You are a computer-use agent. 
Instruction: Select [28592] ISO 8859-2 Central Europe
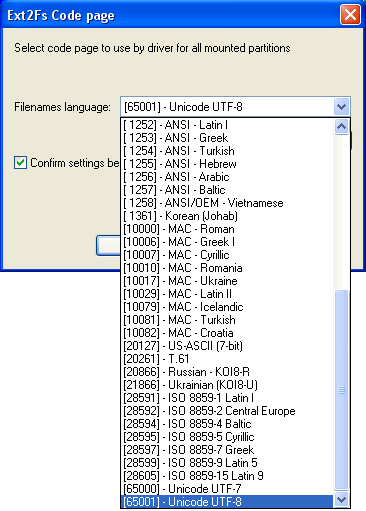click(227, 411)
